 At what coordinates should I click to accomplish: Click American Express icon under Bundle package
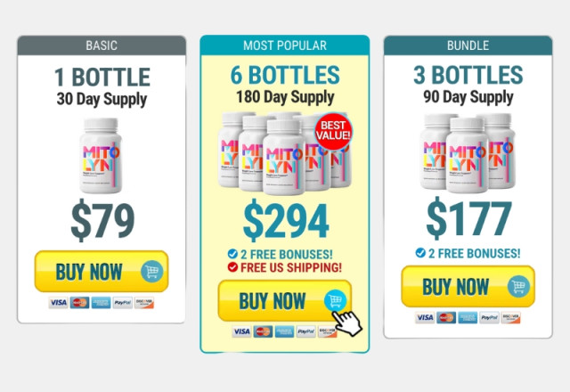tap(468, 317)
